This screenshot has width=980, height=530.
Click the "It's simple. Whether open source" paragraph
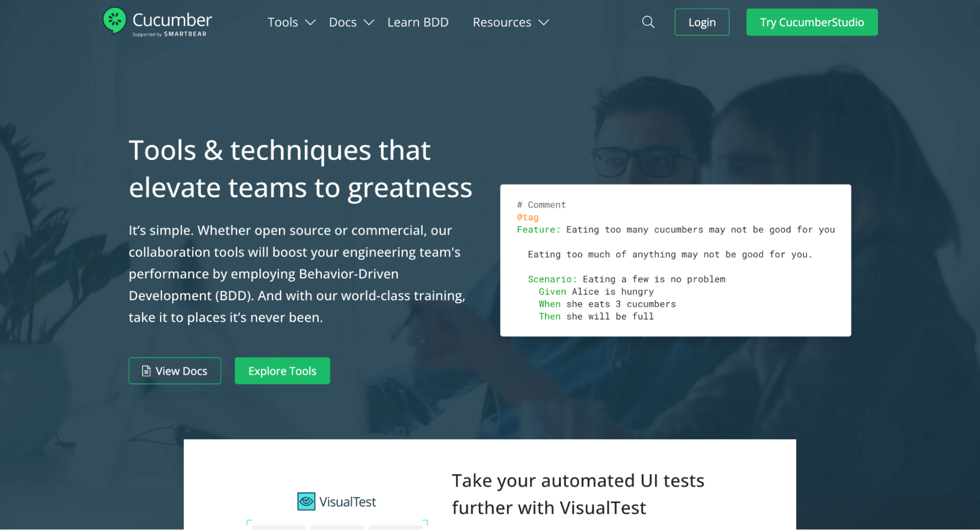pyautogui.click(x=297, y=274)
